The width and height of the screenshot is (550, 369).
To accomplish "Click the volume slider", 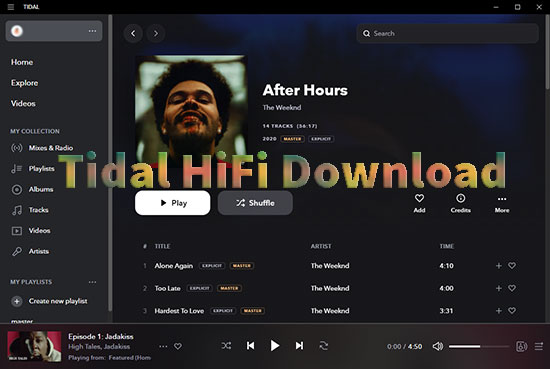I will click(x=479, y=347).
